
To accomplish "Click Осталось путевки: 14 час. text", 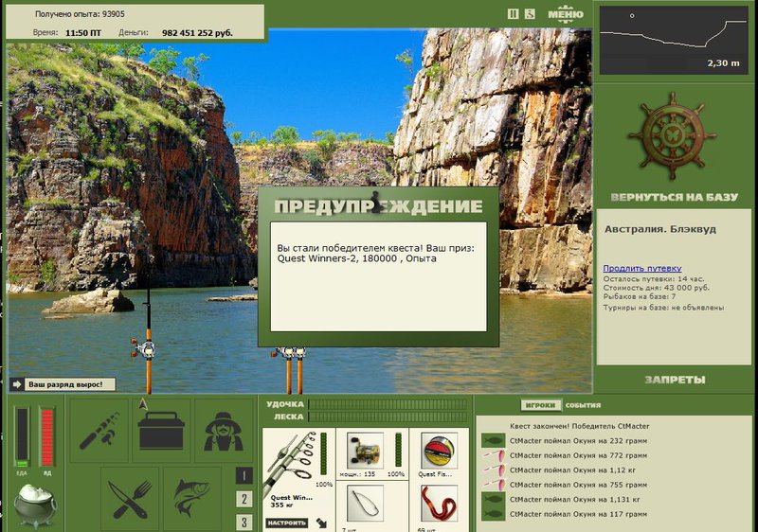I will (x=654, y=278).
